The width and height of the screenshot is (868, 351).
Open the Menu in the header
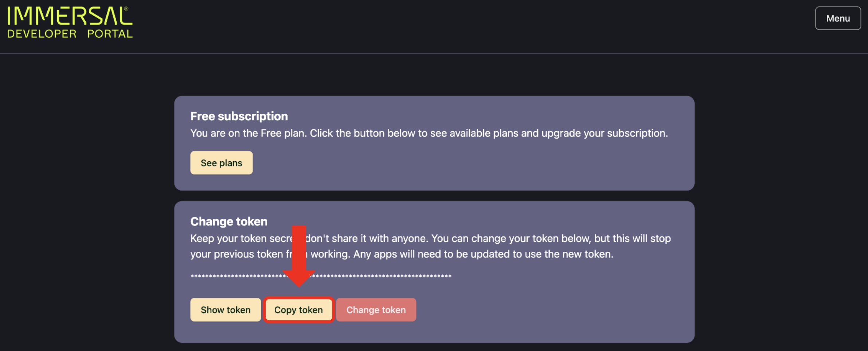(838, 18)
